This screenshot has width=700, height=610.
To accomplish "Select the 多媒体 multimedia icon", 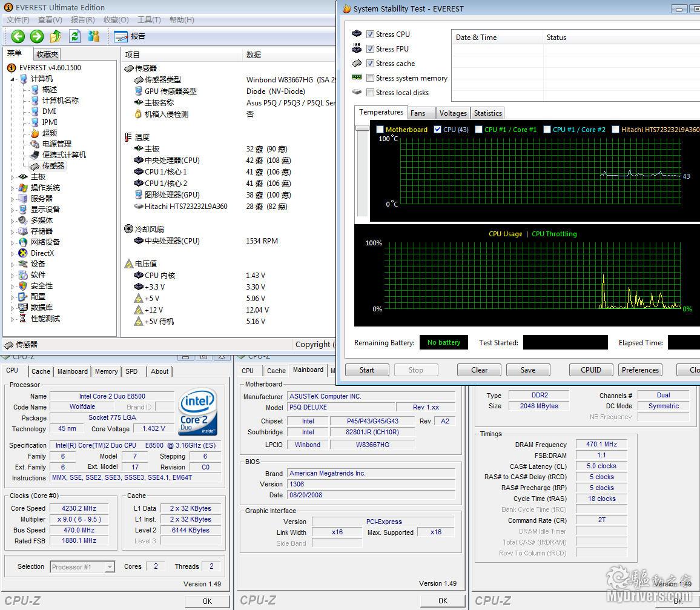I will pos(23,220).
